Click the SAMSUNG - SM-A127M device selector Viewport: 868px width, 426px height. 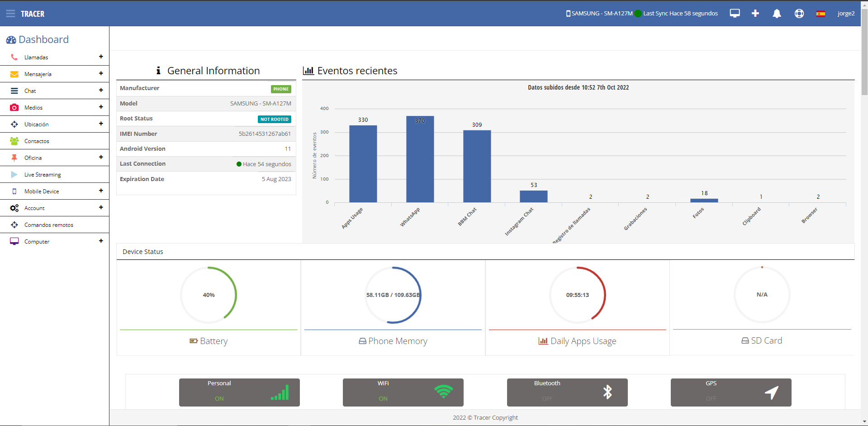point(599,14)
